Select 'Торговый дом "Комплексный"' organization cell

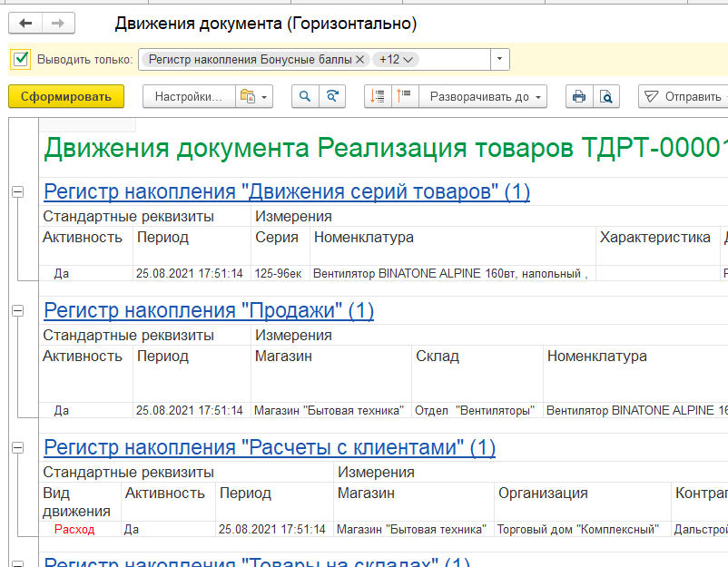pos(583,529)
